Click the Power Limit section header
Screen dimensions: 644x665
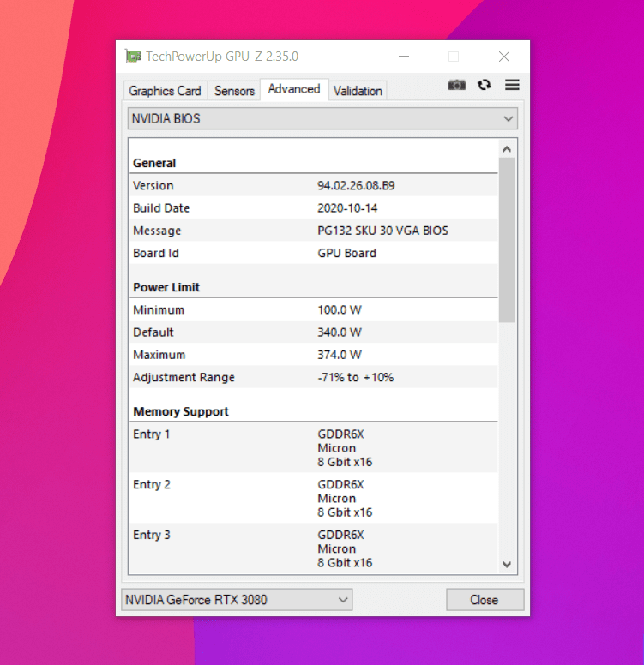166,287
